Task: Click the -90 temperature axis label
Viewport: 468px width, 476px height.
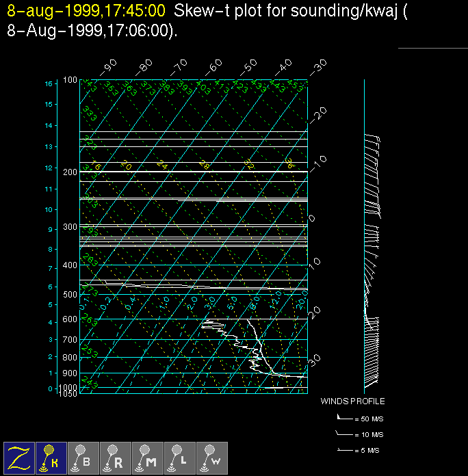Action: click(x=108, y=66)
